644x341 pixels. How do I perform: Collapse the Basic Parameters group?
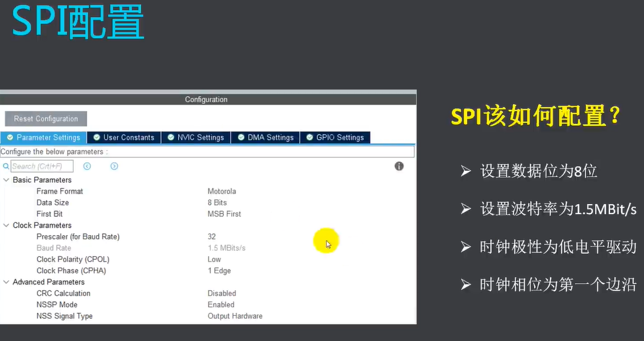pyautogui.click(x=6, y=180)
